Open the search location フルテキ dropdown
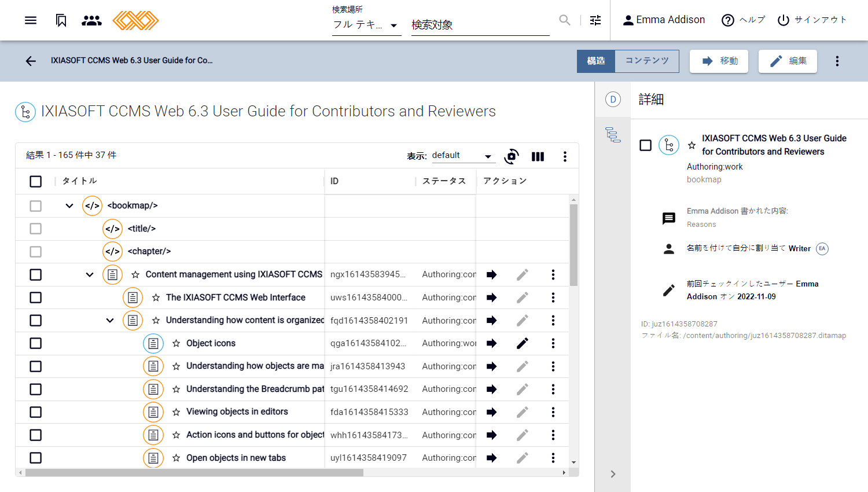Viewport: 868px width, 492px height. coord(366,25)
